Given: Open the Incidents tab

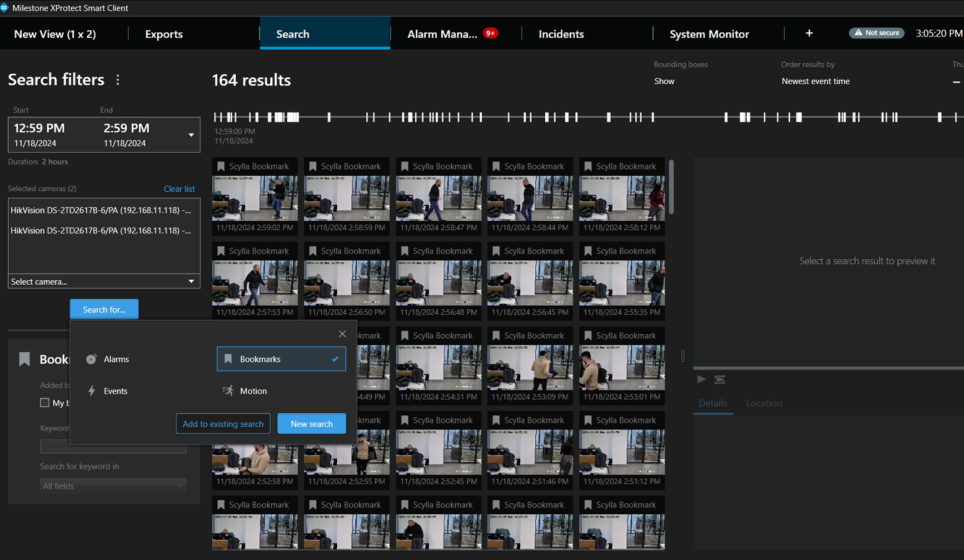Looking at the screenshot, I should [561, 34].
